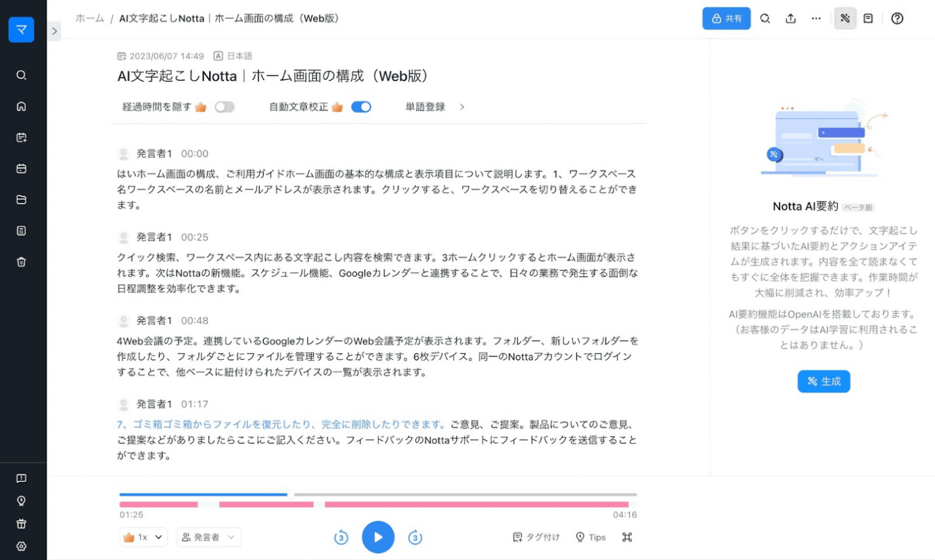Open Web meeting calendar sidebar icon
Viewport: 935px width, 560px height.
click(x=21, y=168)
